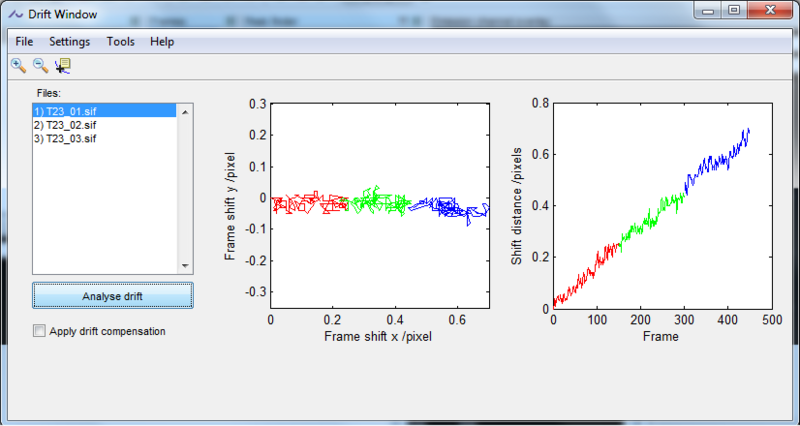The image size is (800, 426).
Task: Select the Data Cursor toolbar icon
Action: coord(63,66)
